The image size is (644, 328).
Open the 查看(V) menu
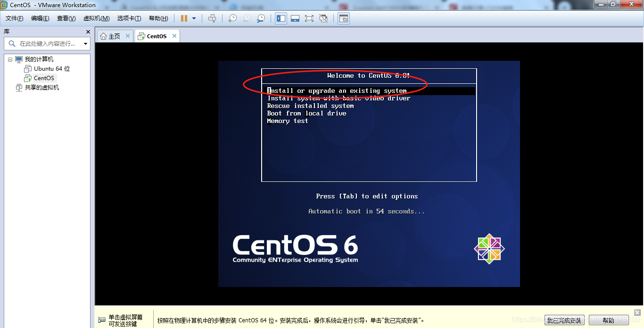tap(66, 18)
